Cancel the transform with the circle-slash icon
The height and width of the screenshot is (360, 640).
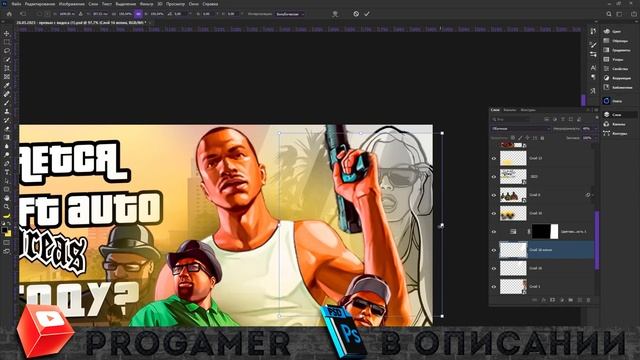(356, 14)
